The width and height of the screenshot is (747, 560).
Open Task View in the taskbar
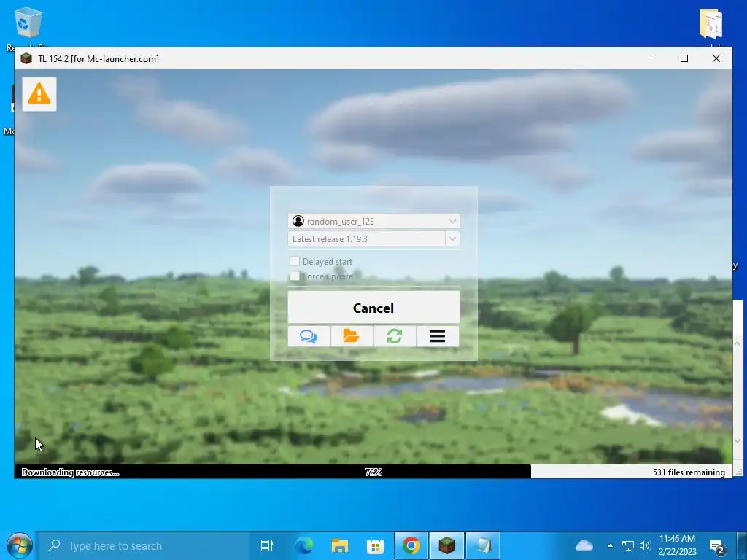(267, 545)
